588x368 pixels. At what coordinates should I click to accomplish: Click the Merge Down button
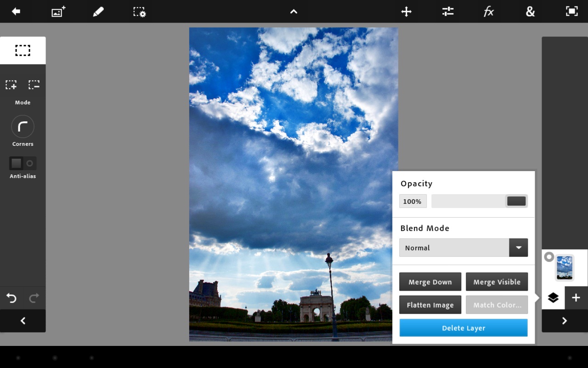pyautogui.click(x=430, y=282)
